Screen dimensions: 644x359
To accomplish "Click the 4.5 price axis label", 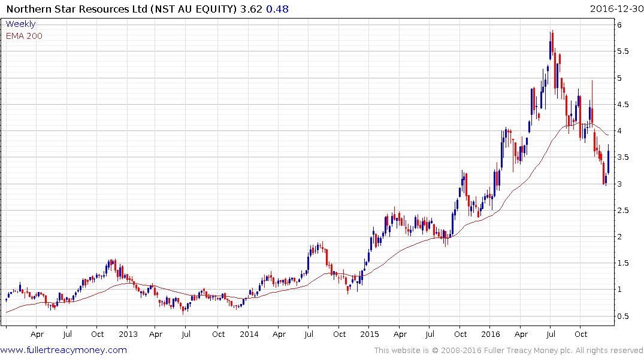I will (622, 104).
